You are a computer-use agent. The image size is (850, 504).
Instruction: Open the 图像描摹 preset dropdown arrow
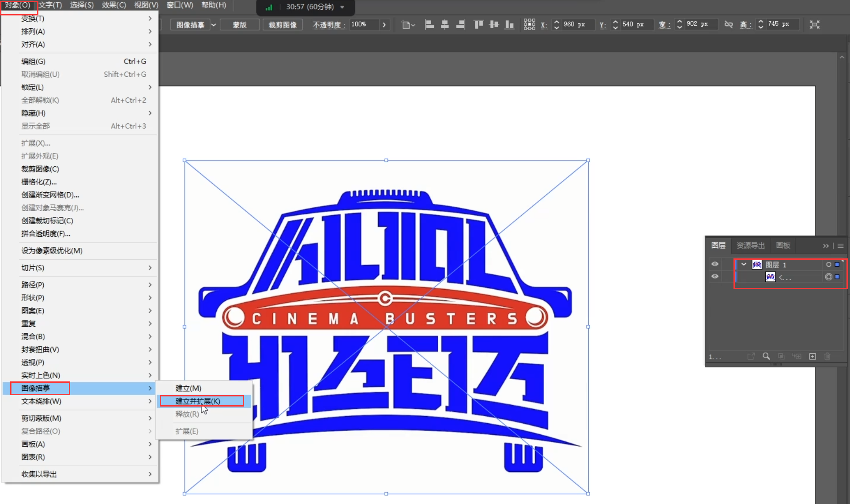tap(214, 25)
